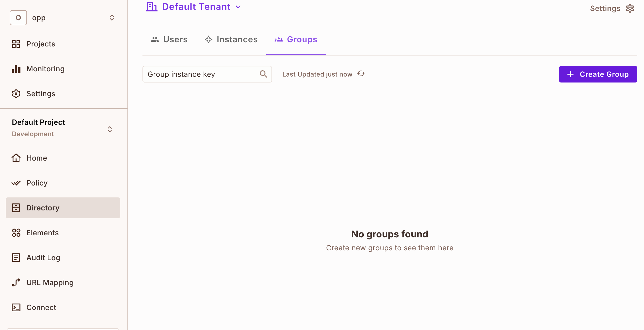The image size is (644, 330).
Task: Open the Settings gear at top right
Action: pos(630,8)
